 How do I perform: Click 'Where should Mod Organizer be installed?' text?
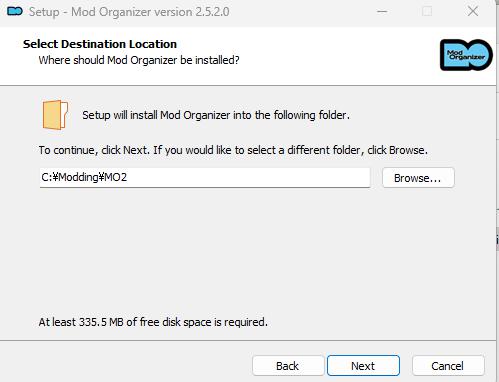tap(139, 60)
